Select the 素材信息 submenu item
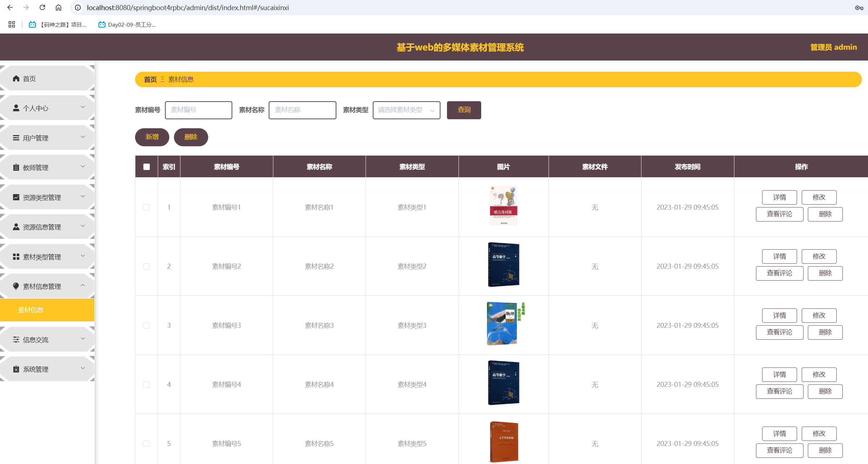 pos(31,310)
